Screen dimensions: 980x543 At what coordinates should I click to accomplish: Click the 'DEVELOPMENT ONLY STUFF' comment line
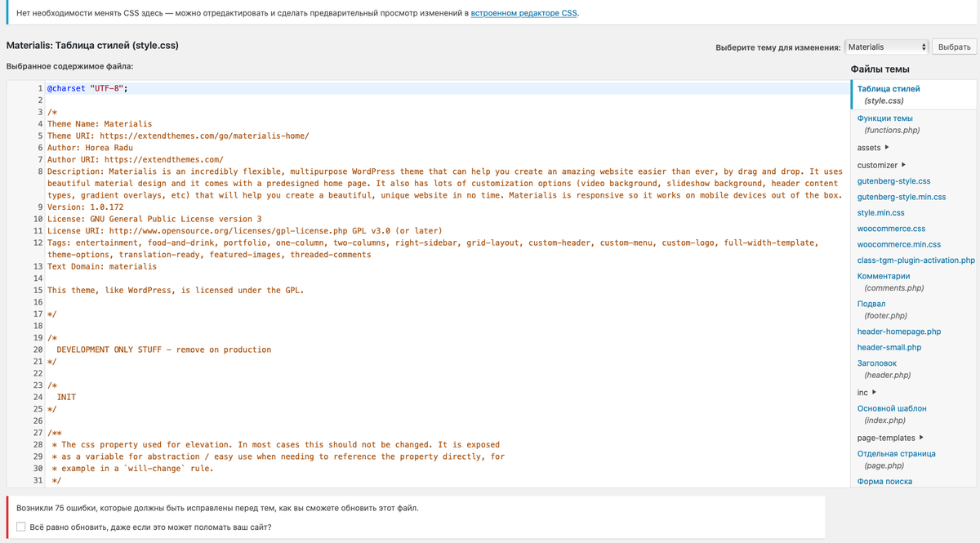[164, 349]
